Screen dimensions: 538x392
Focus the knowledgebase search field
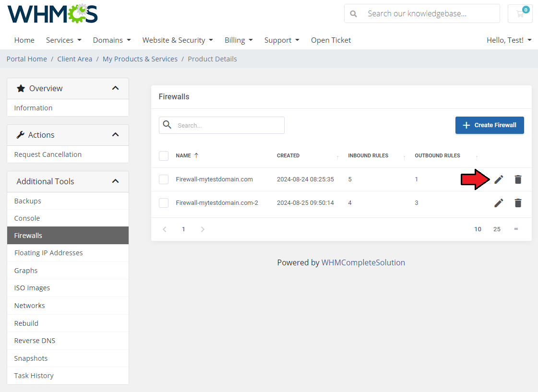coord(422,14)
